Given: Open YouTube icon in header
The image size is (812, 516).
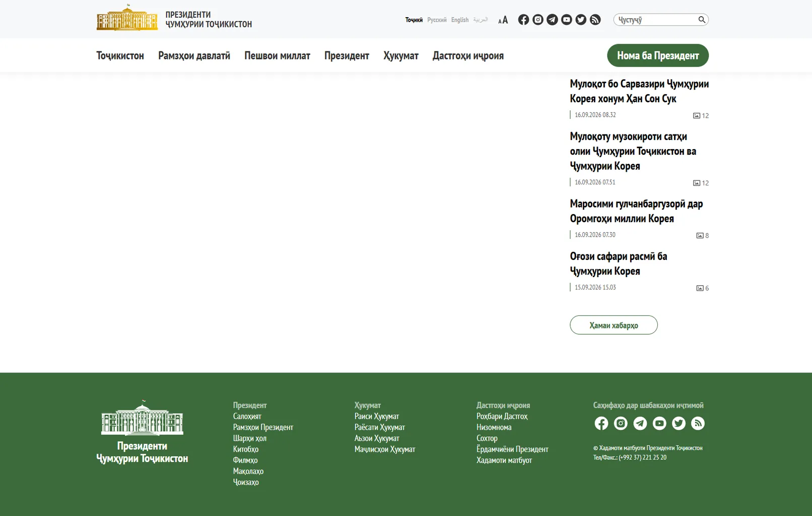Looking at the screenshot, I should tap(567, 20).
